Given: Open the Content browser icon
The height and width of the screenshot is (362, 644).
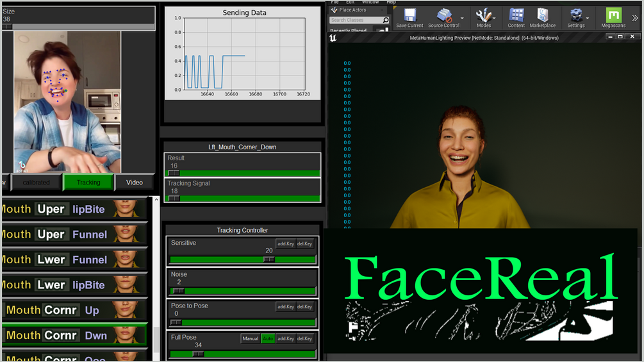Looking at the screenshot, I should point(516,18).
